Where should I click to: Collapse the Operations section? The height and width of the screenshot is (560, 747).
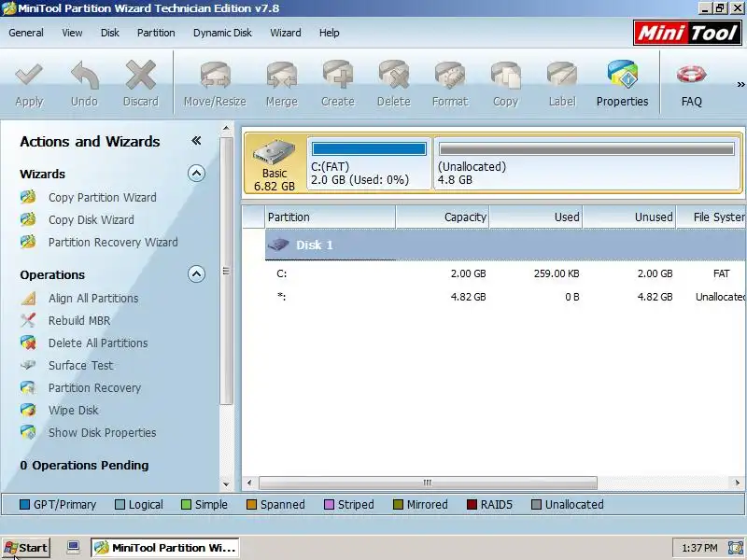[x=196, y=274]
